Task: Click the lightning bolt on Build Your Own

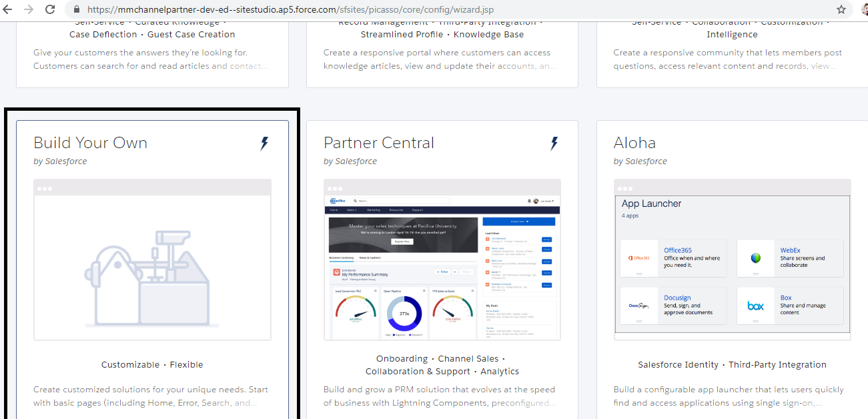Action: click(264, 143)
